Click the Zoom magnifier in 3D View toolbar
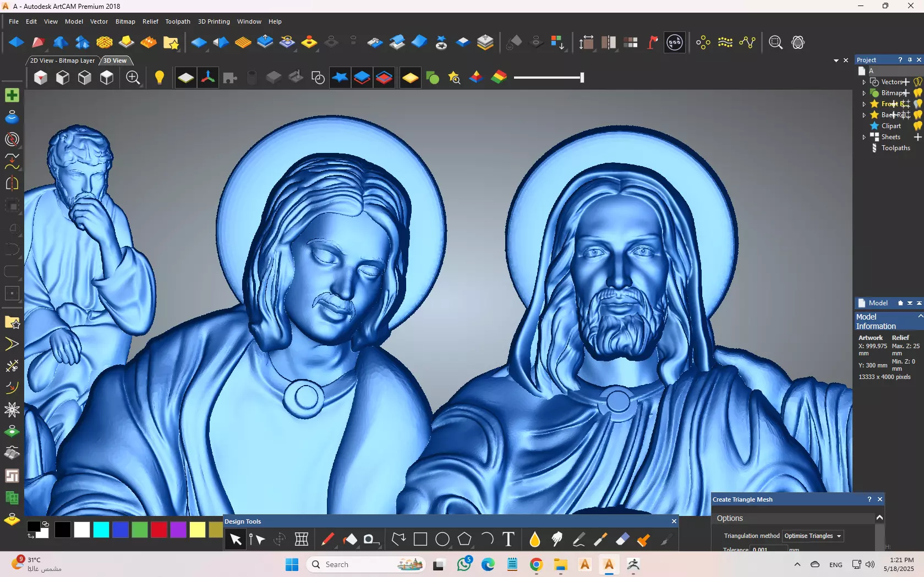Viewport: 924px width, 577px height. [x=133, y=78]
